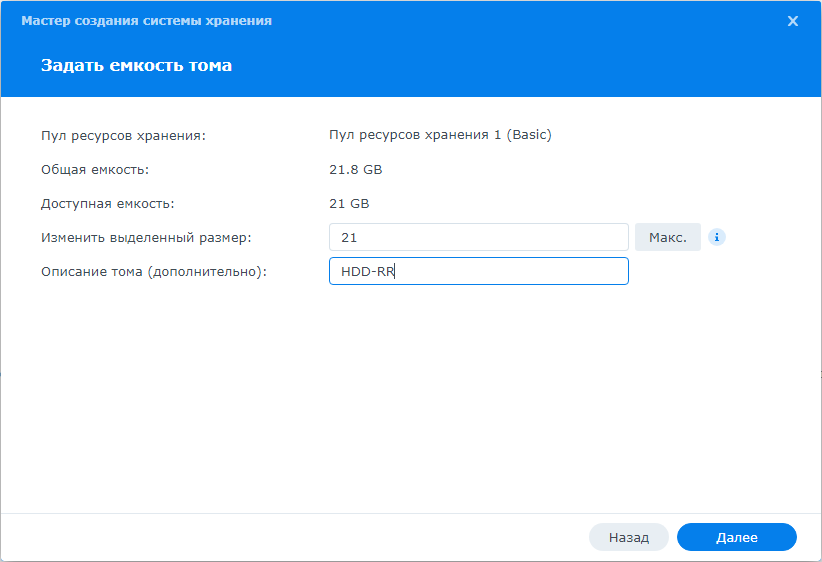Focus the allocated size field showing 21
Image resolution: width=822 pixels, height=562 pixels.
pyautogui.click(x=479, y=237)
